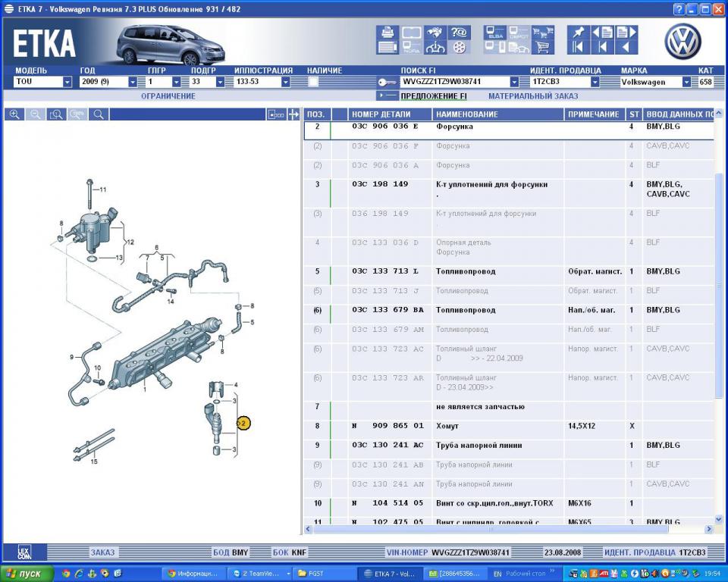Click the Заказ status bar button

pos(102,552)
